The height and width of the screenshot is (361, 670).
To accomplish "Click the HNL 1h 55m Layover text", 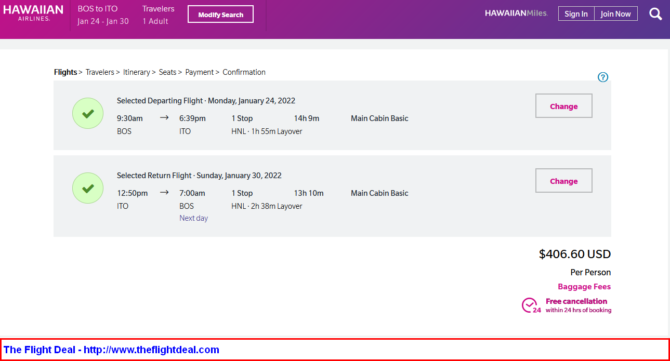I will pos(267,132).
